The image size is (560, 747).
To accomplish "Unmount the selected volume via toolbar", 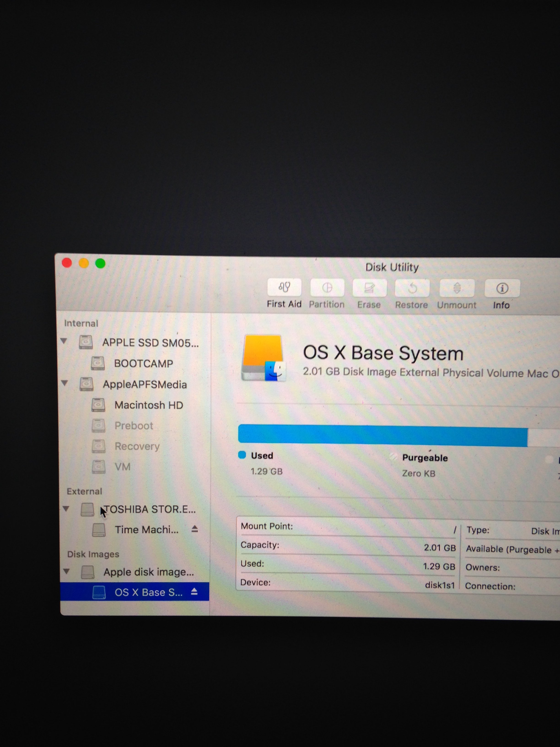I will point(457,288).
